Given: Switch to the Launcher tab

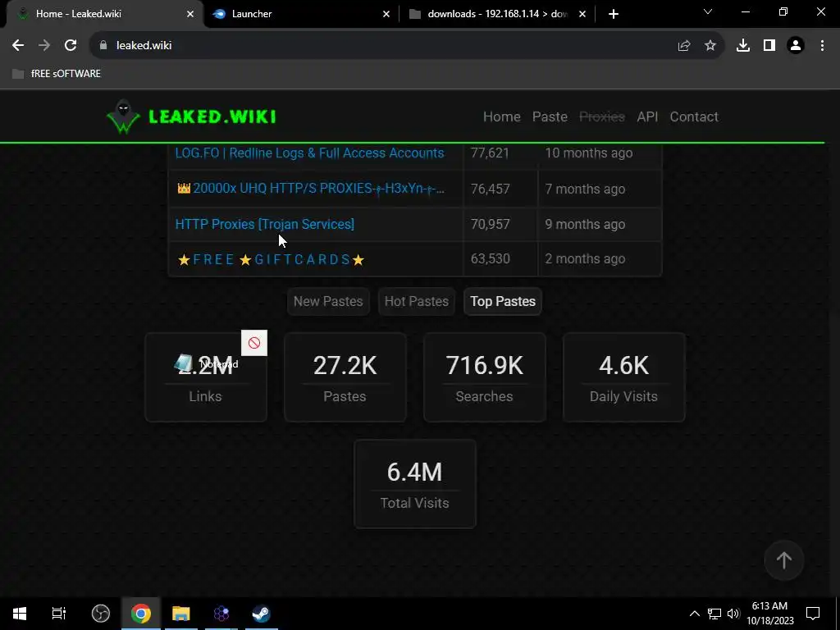Looking at the screenshot, I should pos(300,14).
